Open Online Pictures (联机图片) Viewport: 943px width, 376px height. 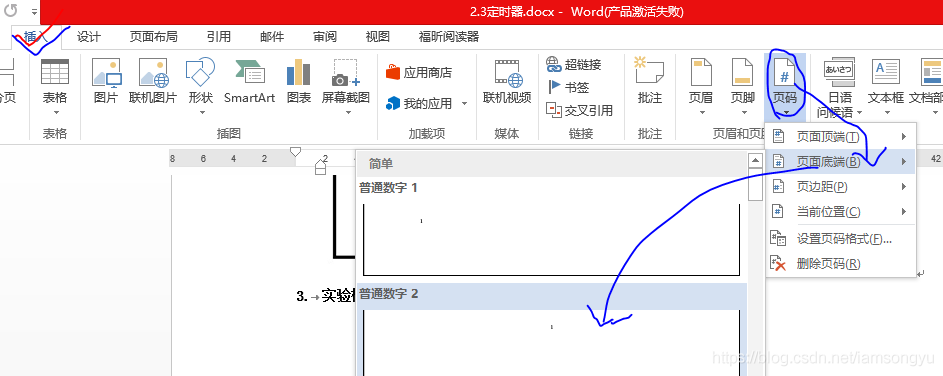[153, 80]
